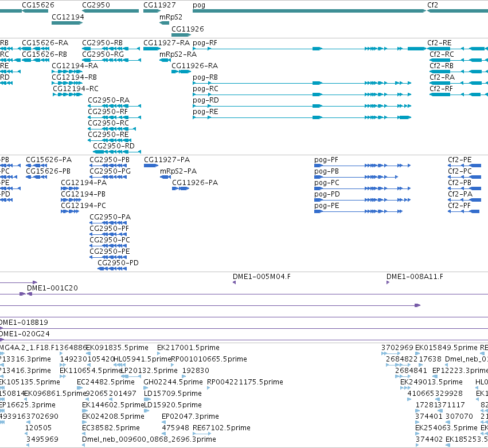Viewport: 488px width, 448px height.
Task: Click the CG12194-RA transcript label
Action: [x=75, y=66]
